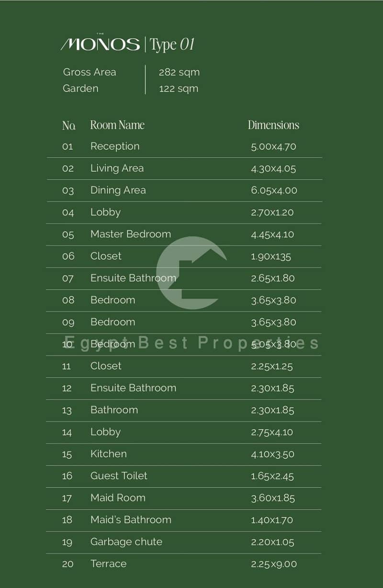Click the Dining Area dimensions 6.05x4.00
383x588 pixels.
click(274, 190)
